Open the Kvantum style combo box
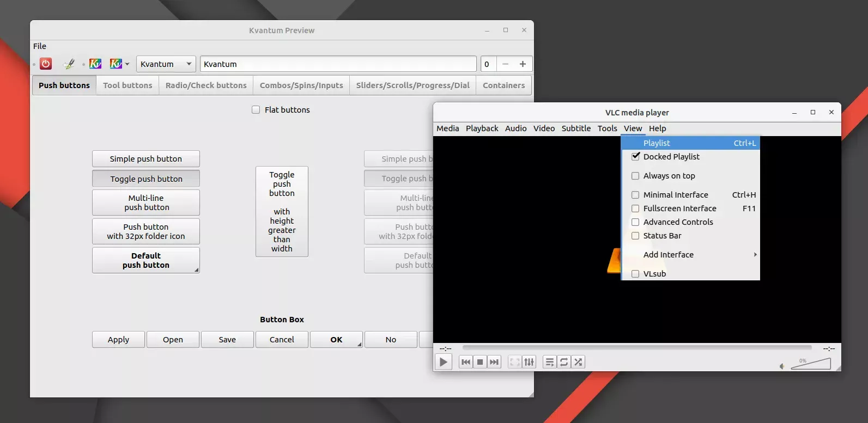This screenshot has height=423, width=868. 166,64
